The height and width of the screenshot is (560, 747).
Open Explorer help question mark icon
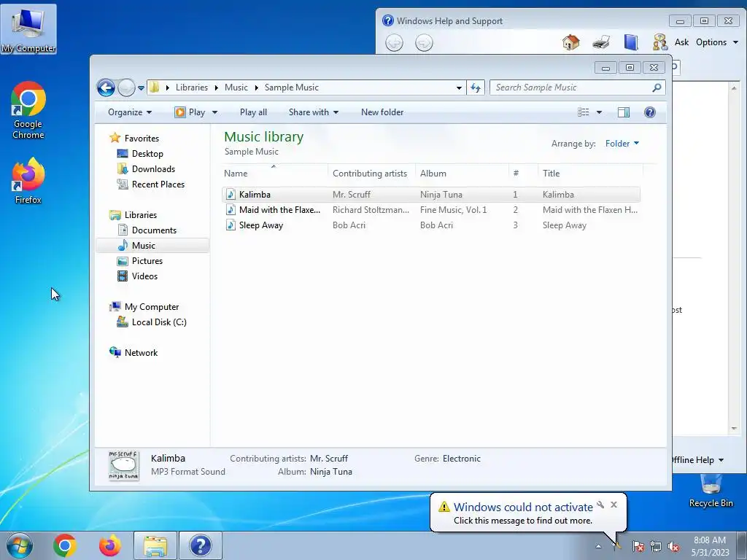(650, 112)
